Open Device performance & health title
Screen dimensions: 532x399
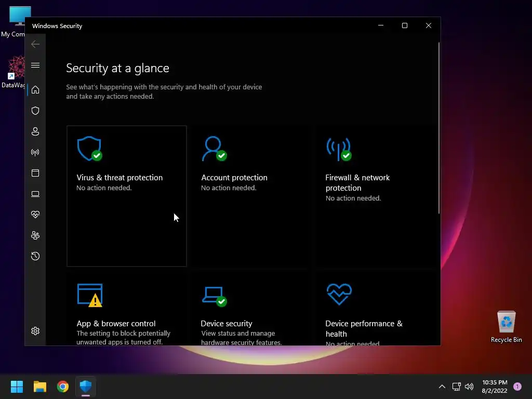point(364,328)
